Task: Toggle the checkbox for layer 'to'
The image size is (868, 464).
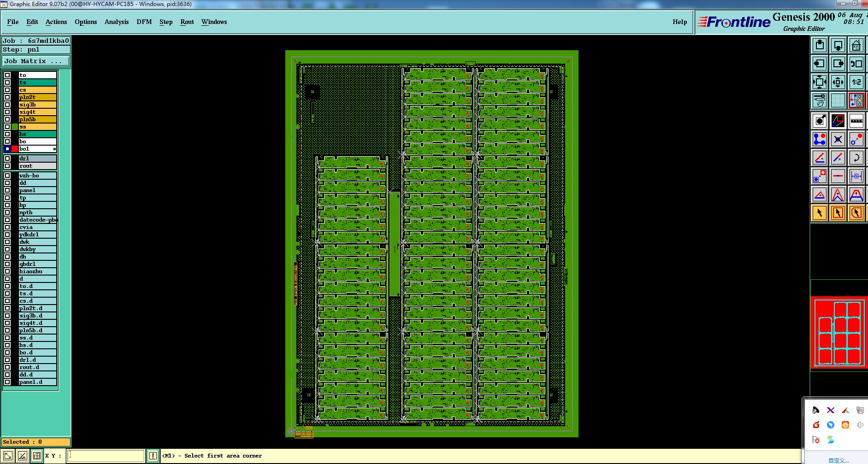Action: pos(7,75)
